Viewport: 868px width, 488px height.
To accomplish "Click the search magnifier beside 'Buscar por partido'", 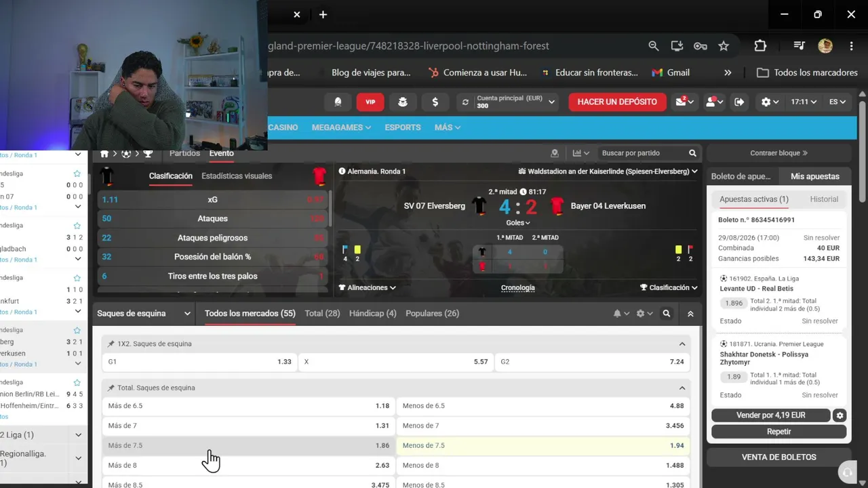I will click(692, 153).
